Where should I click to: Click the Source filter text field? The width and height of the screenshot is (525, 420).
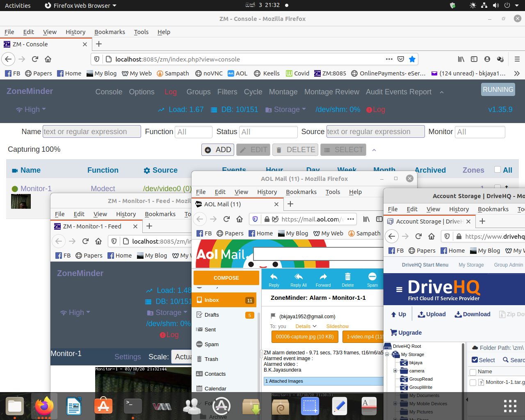tap(375, 132)
